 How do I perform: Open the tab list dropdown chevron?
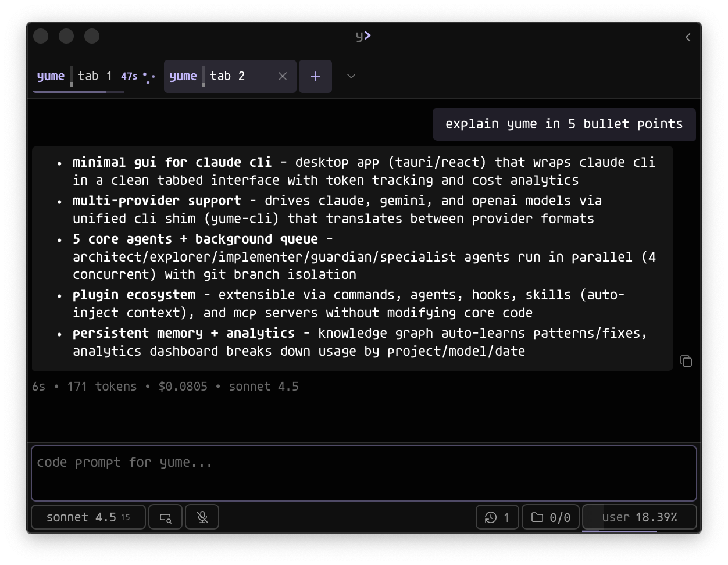click(x=351, y=76)
